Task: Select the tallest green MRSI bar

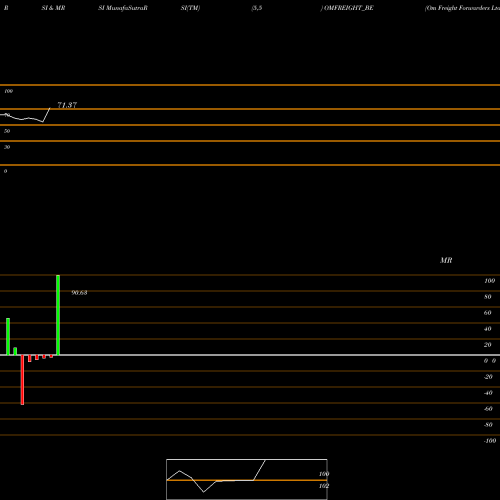Action: coord(58,315)
